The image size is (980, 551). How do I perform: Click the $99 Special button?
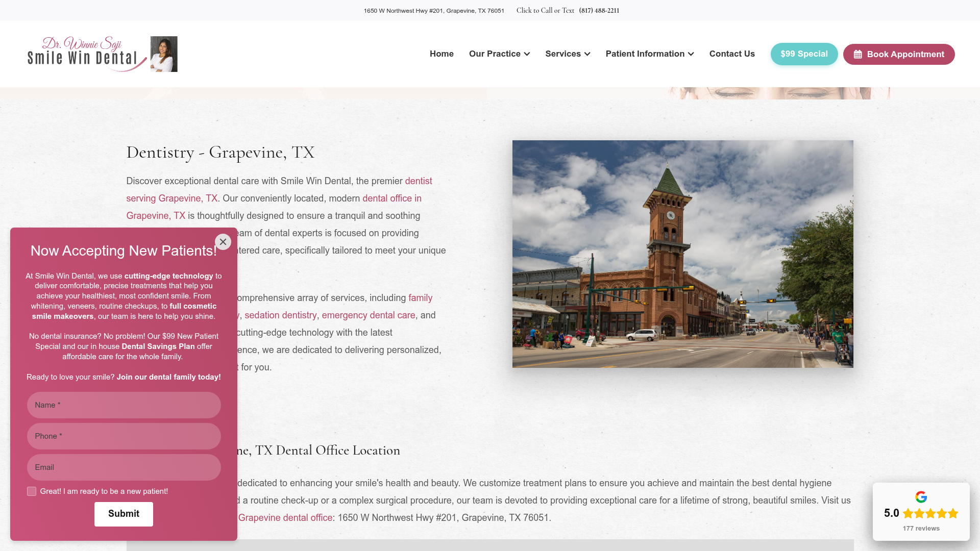point(804,54)
